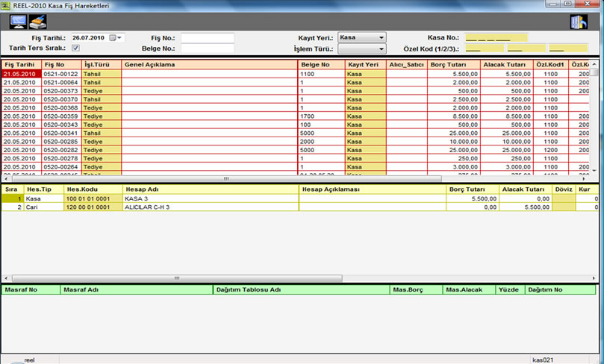
Task: Click the upper grid Borç Tutarı header
Action: (x=454, y=65)
